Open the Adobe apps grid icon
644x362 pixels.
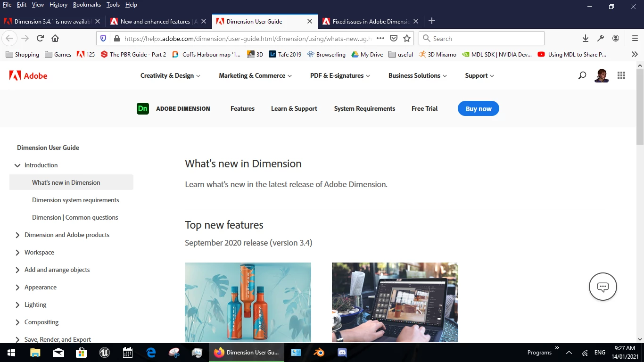[621, 75]
